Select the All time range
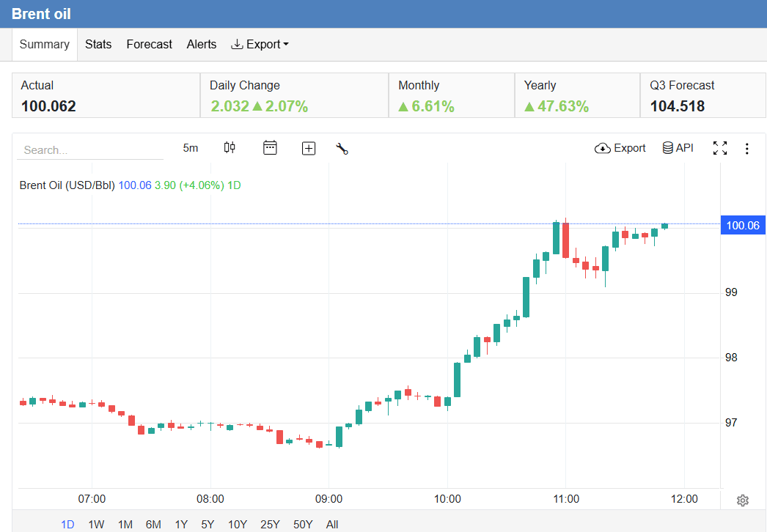The height and width of the screenshot is (532, 767). [332, 524]
